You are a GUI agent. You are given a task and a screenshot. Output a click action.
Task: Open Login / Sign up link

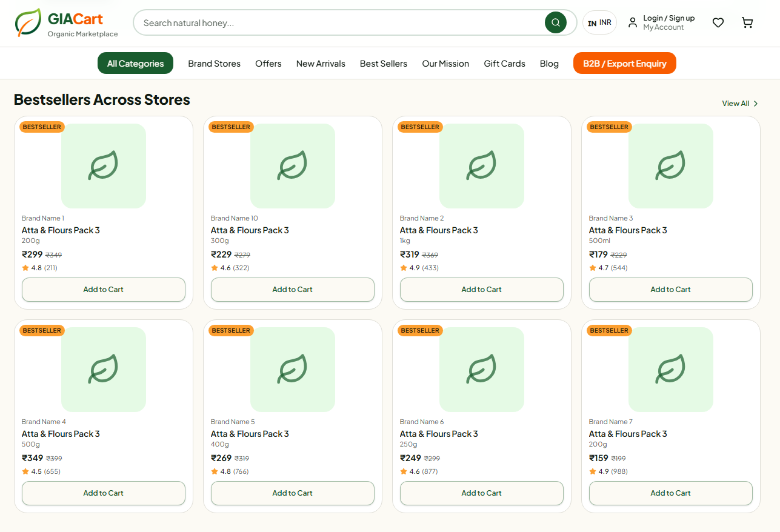coord(668,18)
